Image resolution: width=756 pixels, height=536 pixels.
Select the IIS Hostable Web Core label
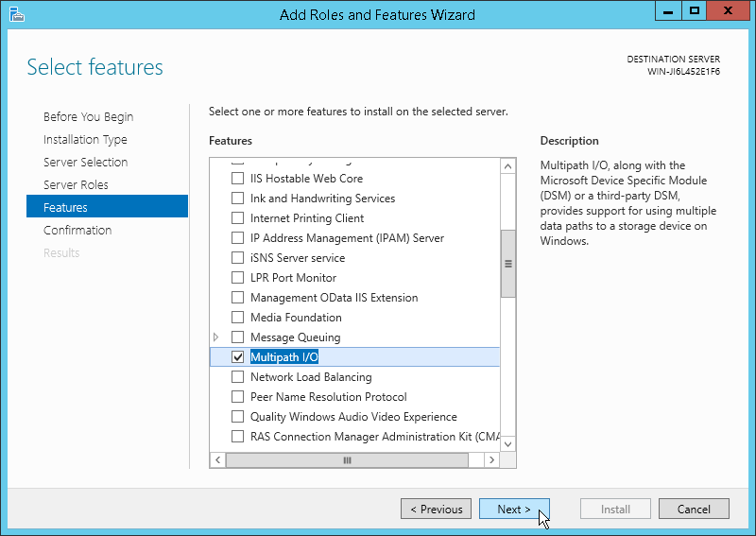click(306, 179)
